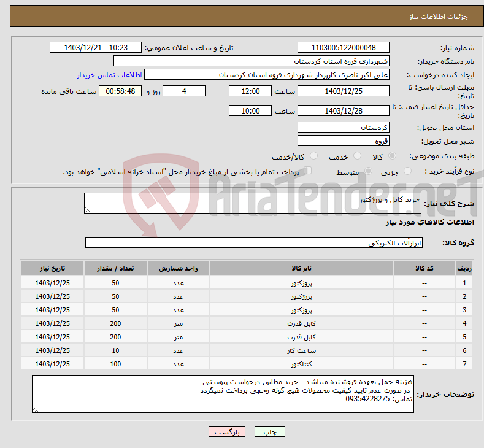Click the announcement date and time field
The height and width of the screenshot is (448, 484).
(95, 47)
